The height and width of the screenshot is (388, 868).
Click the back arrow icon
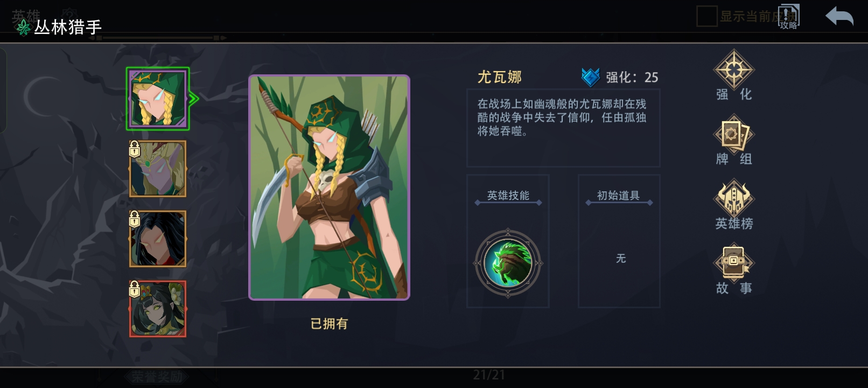click(x=839, y=16)
